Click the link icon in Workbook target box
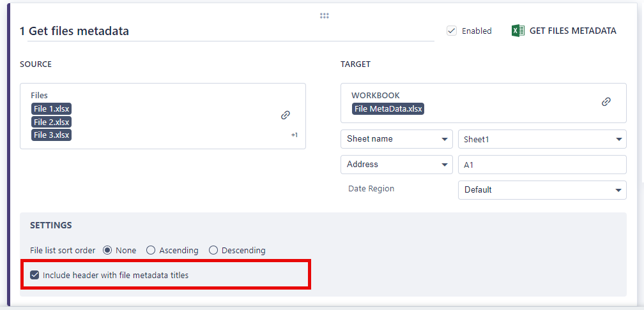Image resolution: width=644 pixels, height=310 pixels. [606, 101]
